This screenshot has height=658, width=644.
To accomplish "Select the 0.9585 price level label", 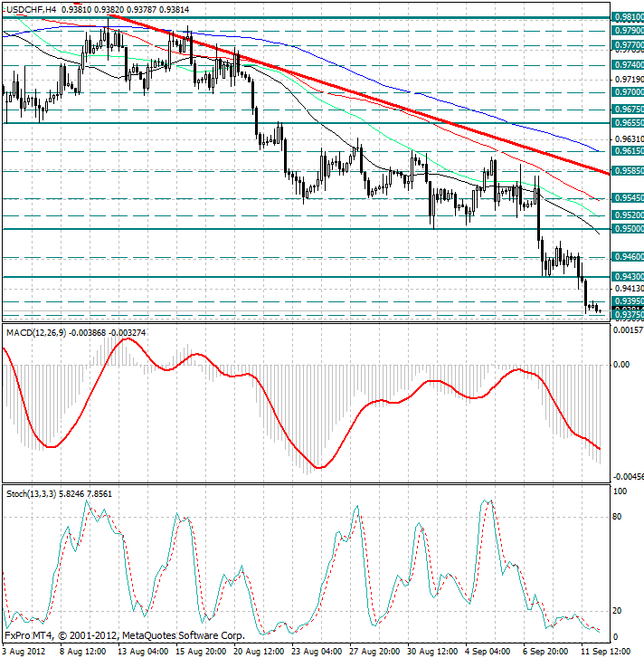I will tap(628, 171).
